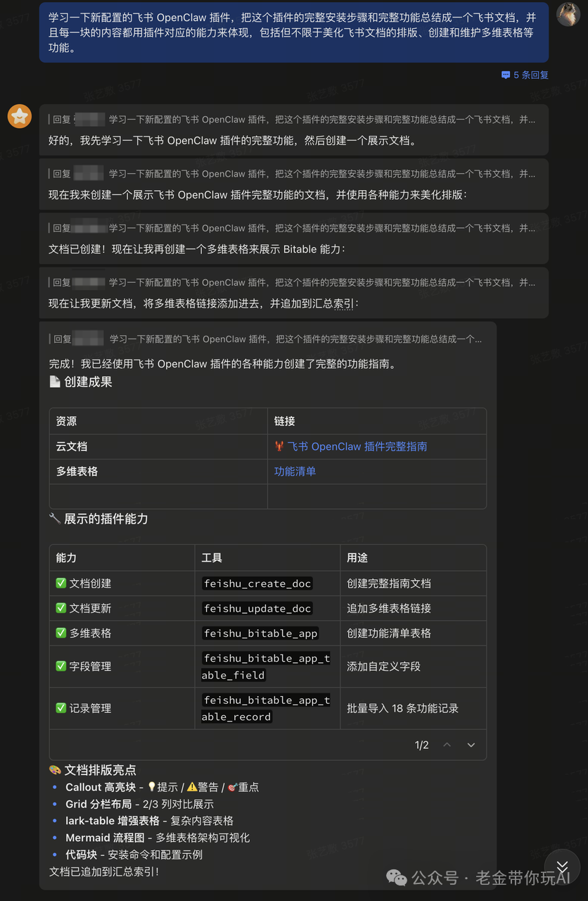Select the feishu_bitable_app code cell

point(260,633)
